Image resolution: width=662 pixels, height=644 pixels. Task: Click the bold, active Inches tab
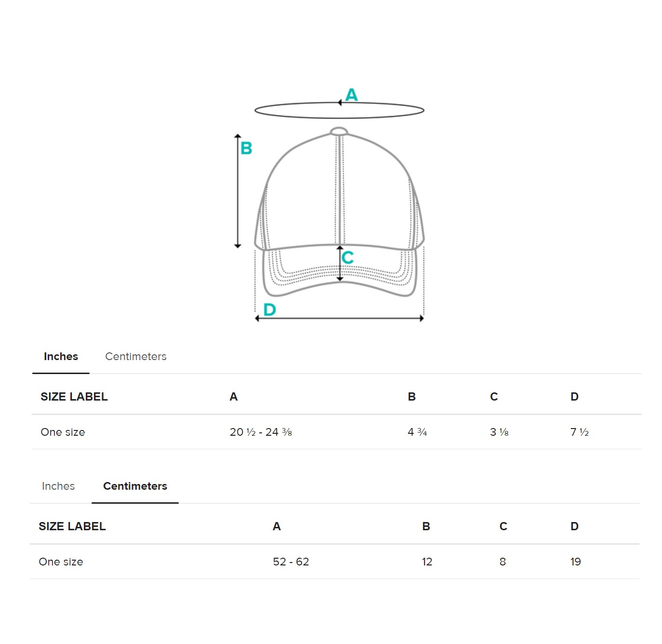coord(61,357)
